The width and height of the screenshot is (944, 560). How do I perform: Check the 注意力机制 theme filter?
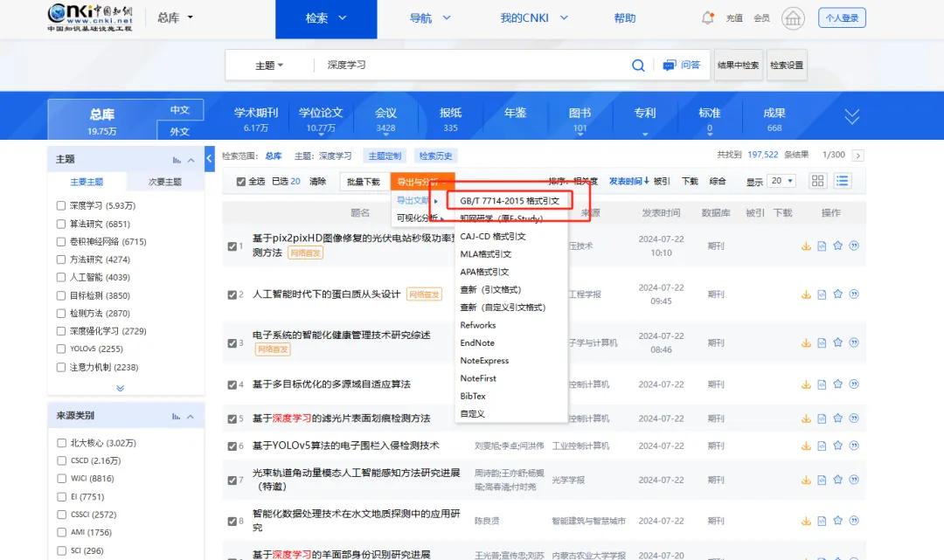pyautogui.click(x=61, y=367)
